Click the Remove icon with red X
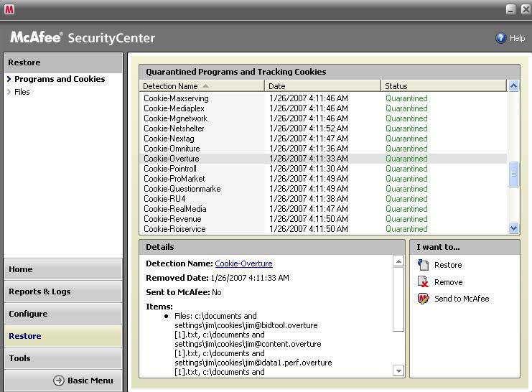Image resolution: width=532 pixels, height=392 pixels. [423, 281]
